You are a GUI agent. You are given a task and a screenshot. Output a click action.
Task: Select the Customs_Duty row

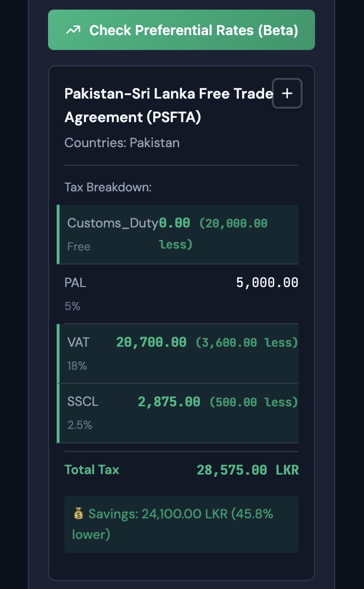pos(178,235)
